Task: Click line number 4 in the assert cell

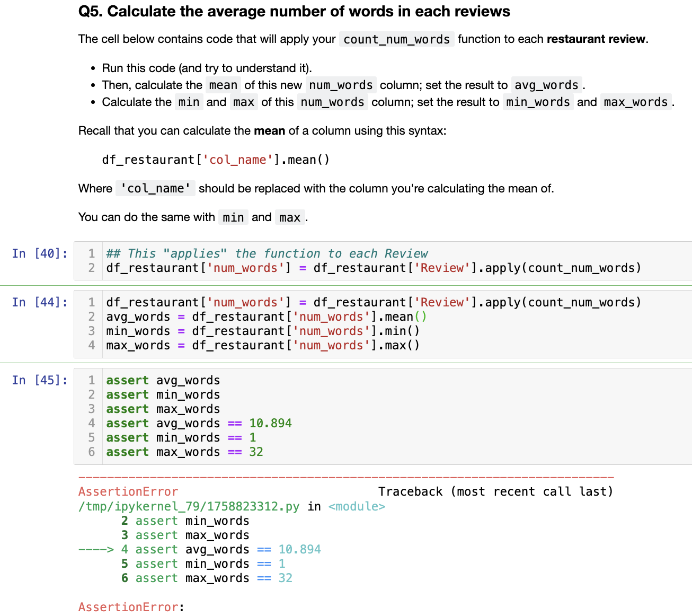Action: (x=91, y=423)
